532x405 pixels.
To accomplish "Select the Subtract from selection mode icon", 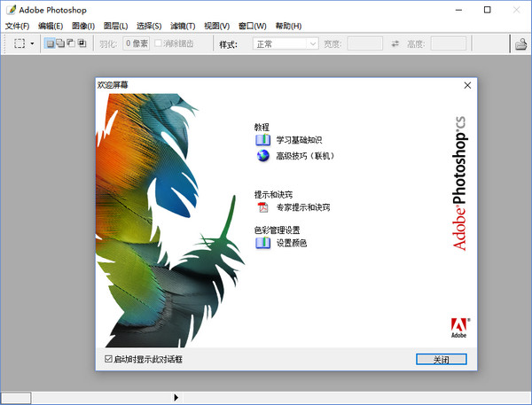I will click(x=71, y=43).
